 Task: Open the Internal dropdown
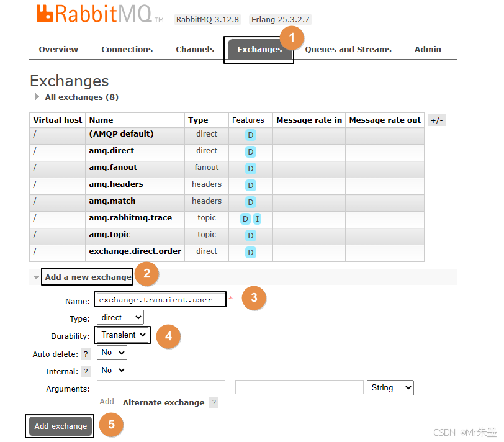pos(112,370)
